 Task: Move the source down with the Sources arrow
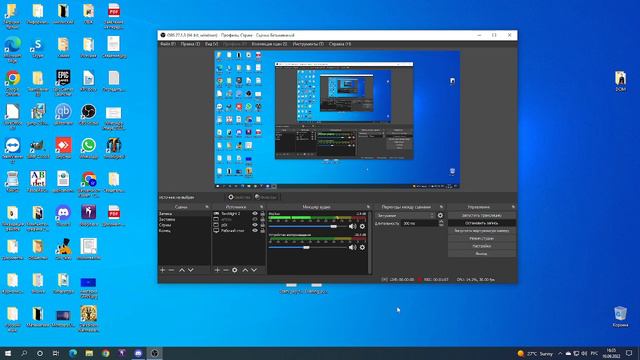tap(254, 270)
